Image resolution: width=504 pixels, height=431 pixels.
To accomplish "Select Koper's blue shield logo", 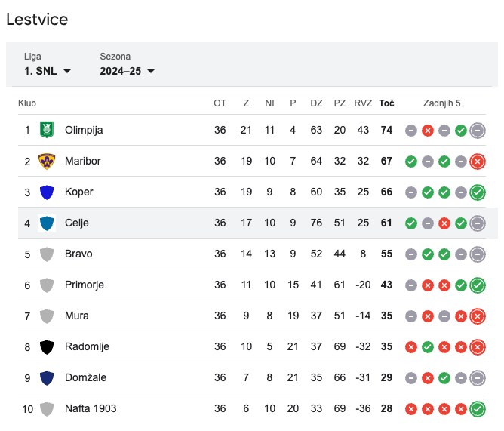I will click(x=47, y=192).
